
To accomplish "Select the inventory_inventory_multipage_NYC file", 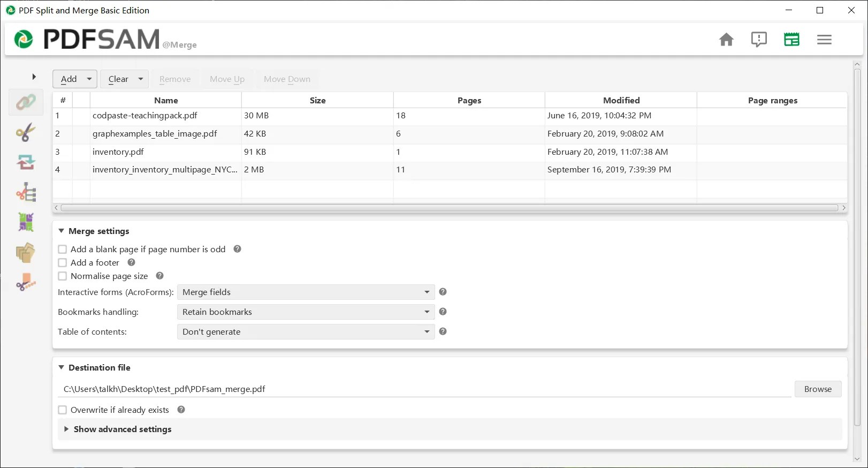I will pos(450,170).
